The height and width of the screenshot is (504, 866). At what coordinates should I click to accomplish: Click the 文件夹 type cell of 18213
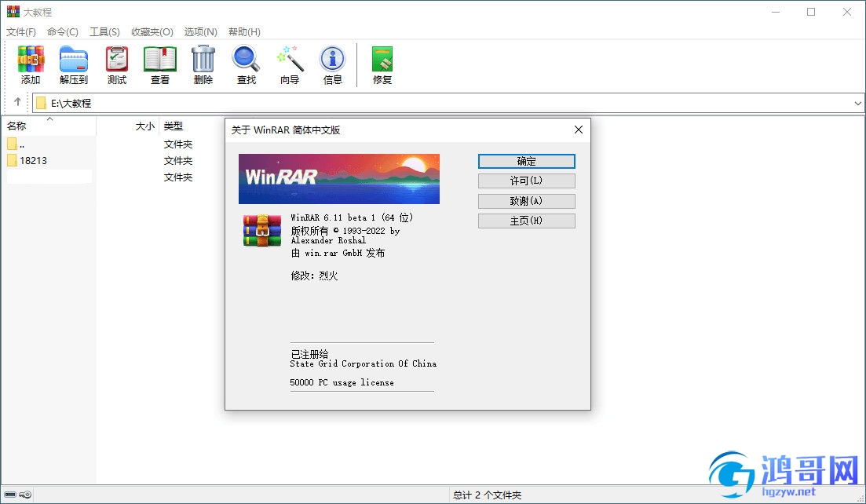coord(178,161)
